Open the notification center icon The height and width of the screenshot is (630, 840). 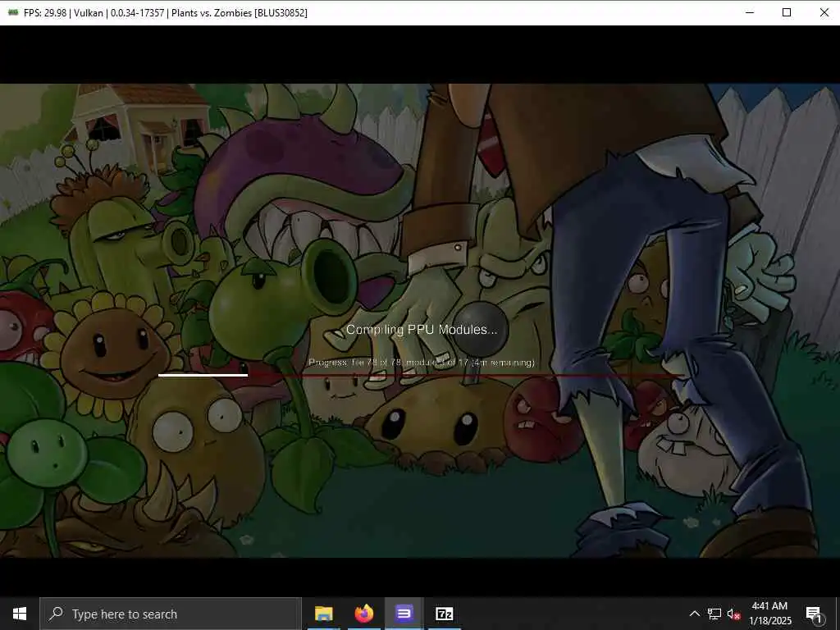(815, 614)
